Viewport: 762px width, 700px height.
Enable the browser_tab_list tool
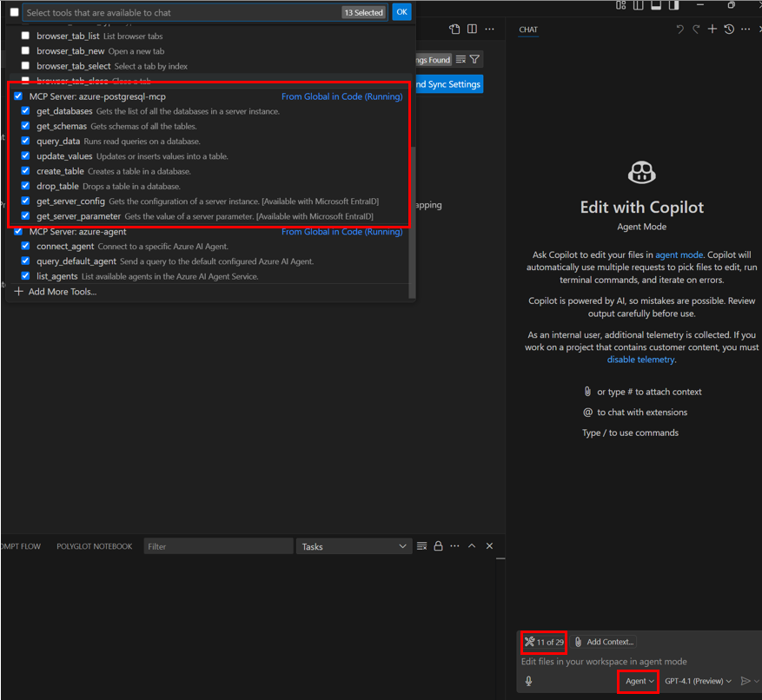click(x=24, y=36)
